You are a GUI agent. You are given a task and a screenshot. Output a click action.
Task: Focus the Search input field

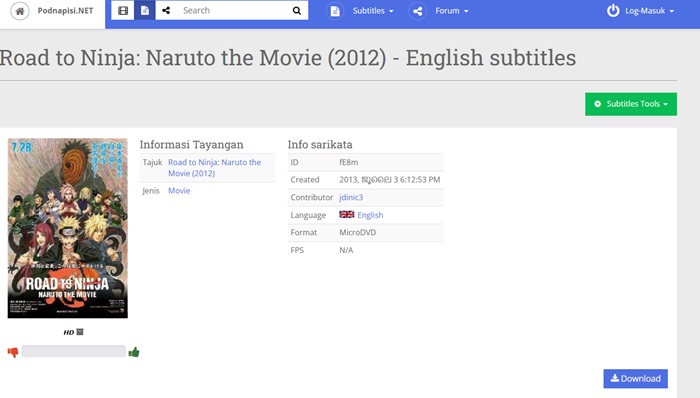(232, 10)
